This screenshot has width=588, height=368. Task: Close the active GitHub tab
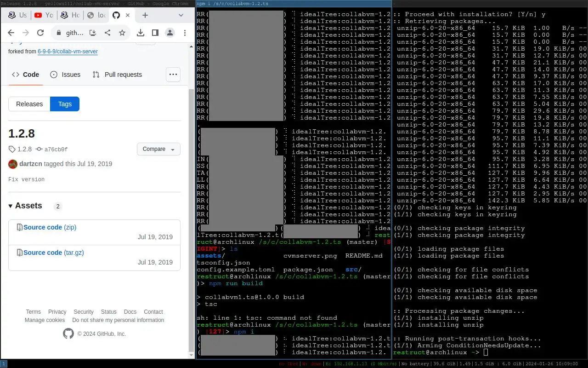(128, 15)
